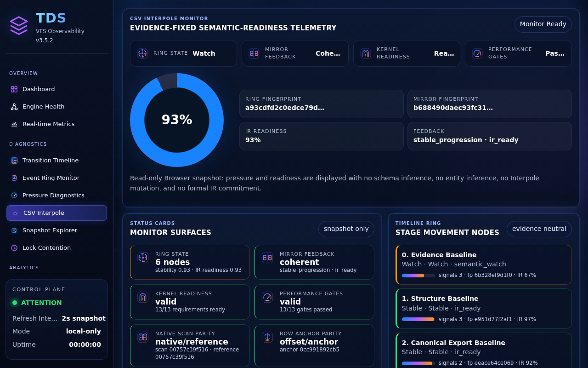Screen dimensions: 588x368
Task: Click the Kernel Readiness icon in top summary row
Action: coord(366,53)
